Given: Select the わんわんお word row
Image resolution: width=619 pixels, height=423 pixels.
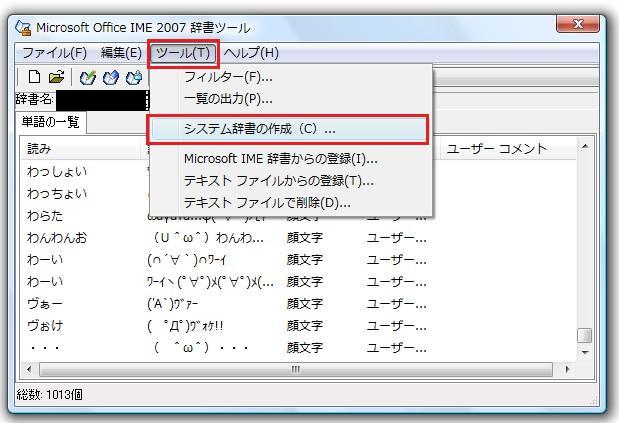Looking at the screenshot, I should coord(57,238).
